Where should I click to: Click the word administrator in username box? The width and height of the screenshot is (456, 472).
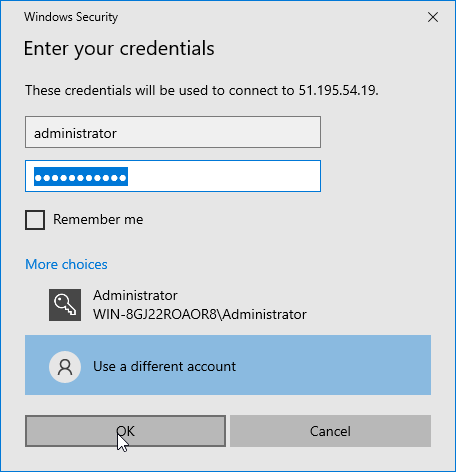click(75, 133)
